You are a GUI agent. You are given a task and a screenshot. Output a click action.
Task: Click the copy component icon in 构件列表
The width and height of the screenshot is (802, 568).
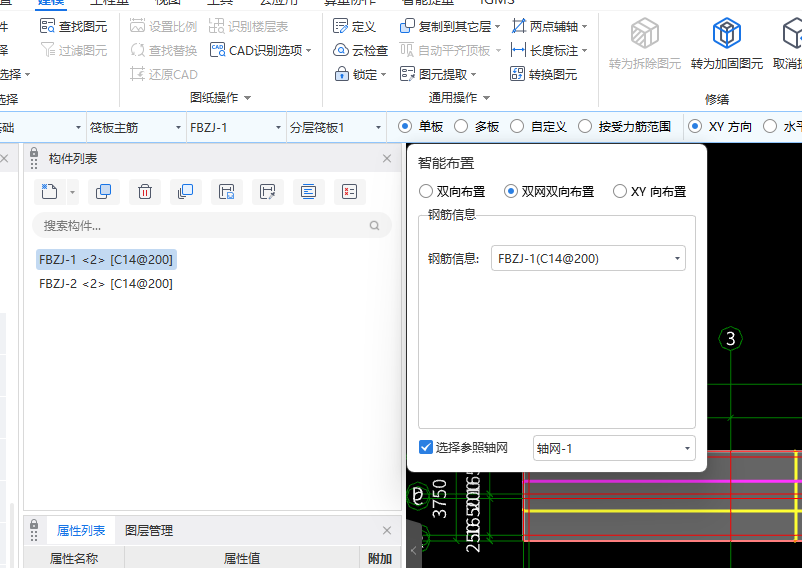point(103,192)
